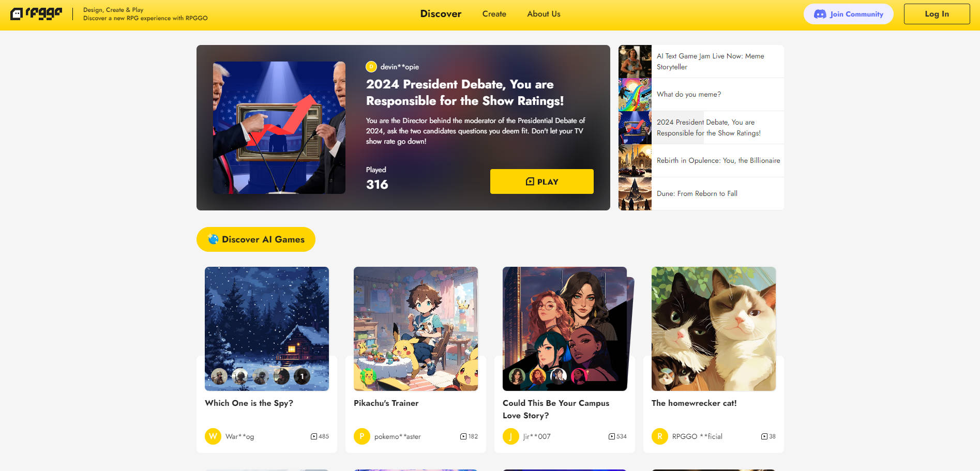Viewport: 980px width, 471px height.
Task: Select AI Text Game Jam Live Now item
Action: click(701, 62)
